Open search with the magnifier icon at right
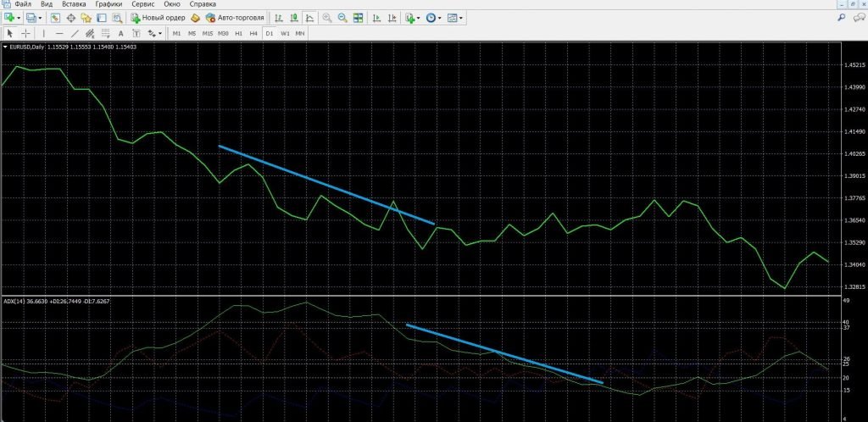The width and height of the screenshot is (868, 422). pos(841,17)
